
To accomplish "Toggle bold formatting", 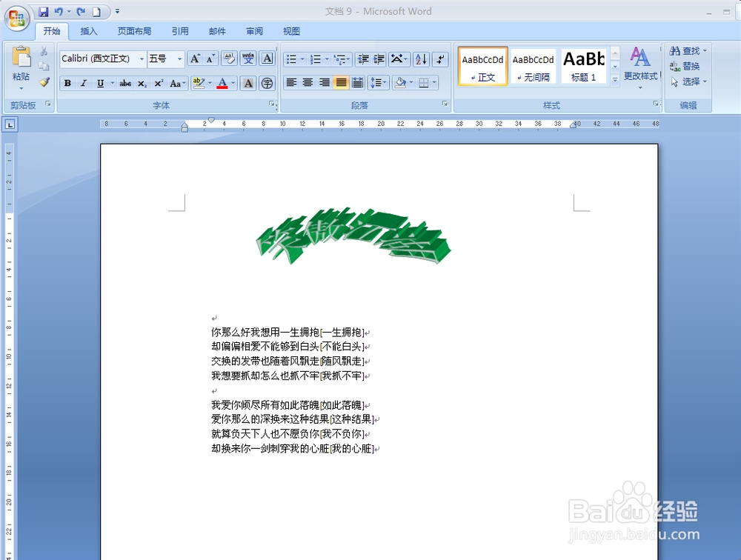I will 67,84.
